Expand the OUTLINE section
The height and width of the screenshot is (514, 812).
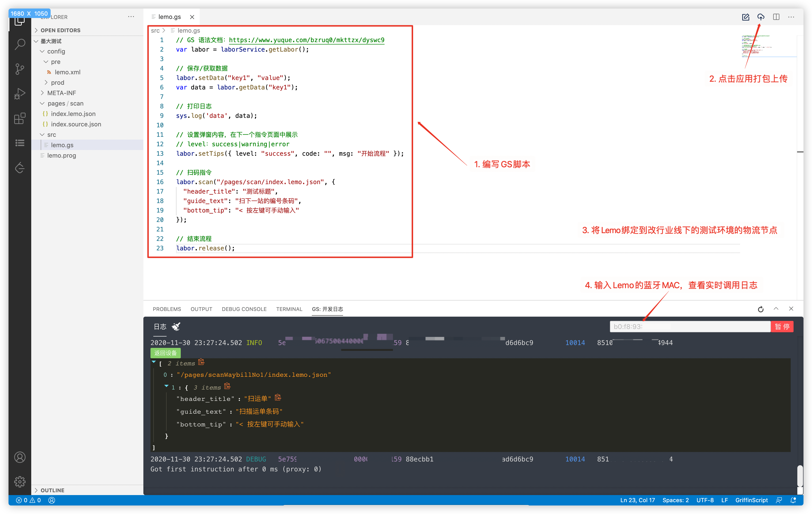(x=52, y=490)
